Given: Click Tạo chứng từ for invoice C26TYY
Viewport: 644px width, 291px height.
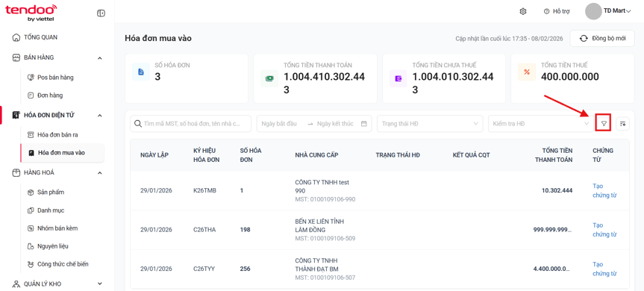Looking at the screenshot, I should pyautogui.click(x=604, y=269).
